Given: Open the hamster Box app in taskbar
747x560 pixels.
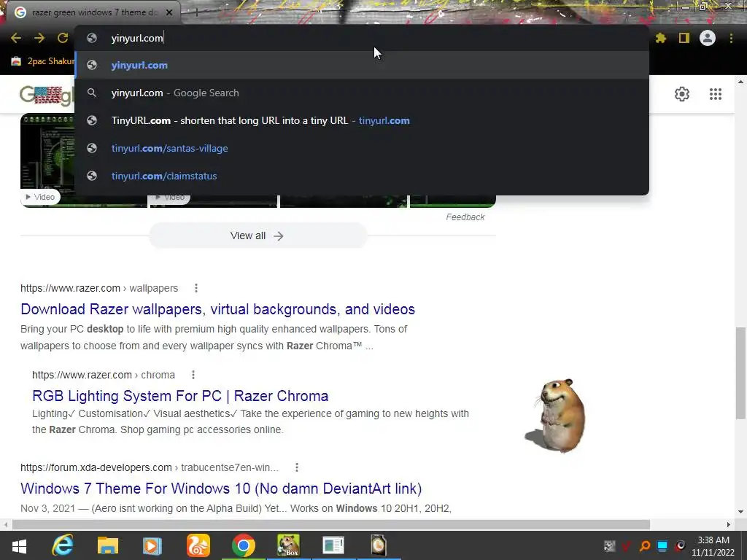Looking at the screenshot, I should (x=289, y=545).
